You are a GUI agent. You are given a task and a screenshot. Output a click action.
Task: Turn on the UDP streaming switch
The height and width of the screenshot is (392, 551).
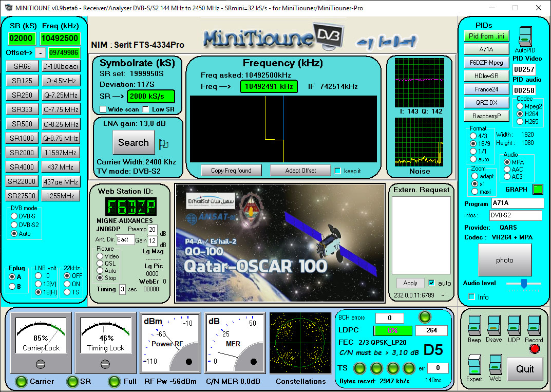click(x=514, y=326)
